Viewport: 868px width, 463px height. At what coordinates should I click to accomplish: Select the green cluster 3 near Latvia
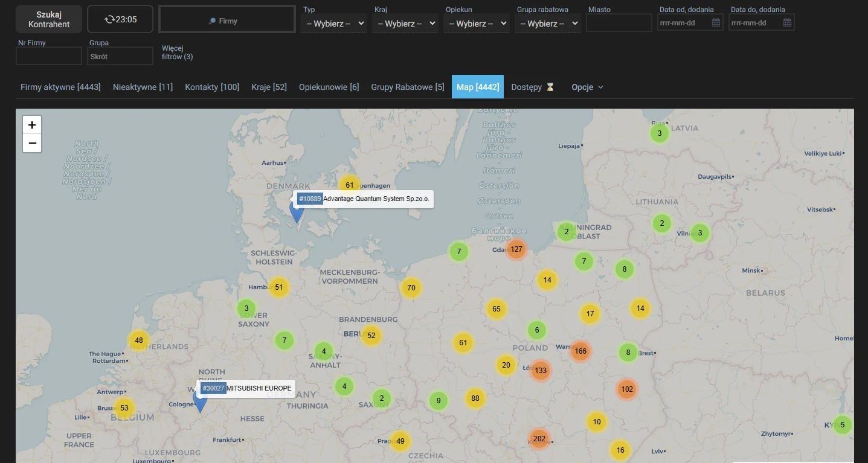click(x=660, y=133)
